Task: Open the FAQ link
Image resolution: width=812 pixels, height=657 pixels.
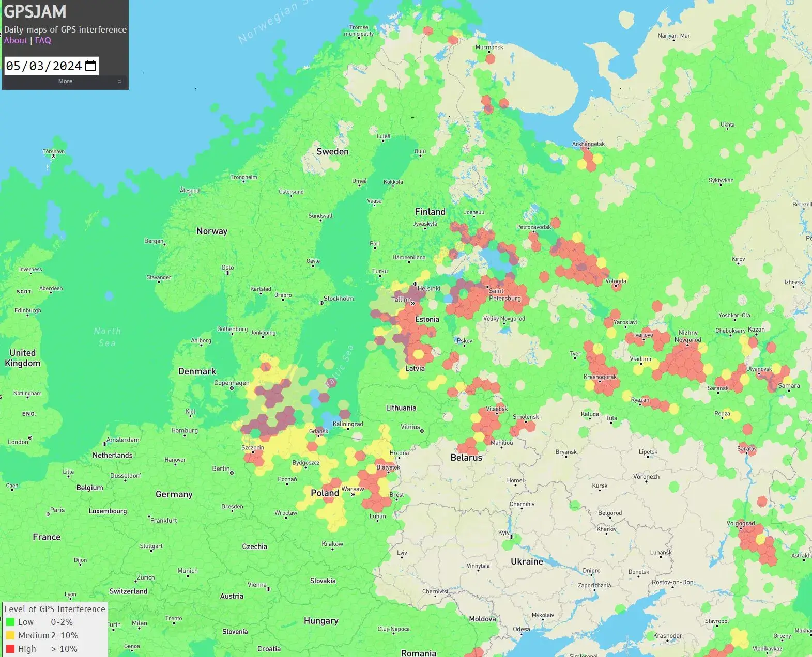Action: pyautogui.click(x=43, y=40)
